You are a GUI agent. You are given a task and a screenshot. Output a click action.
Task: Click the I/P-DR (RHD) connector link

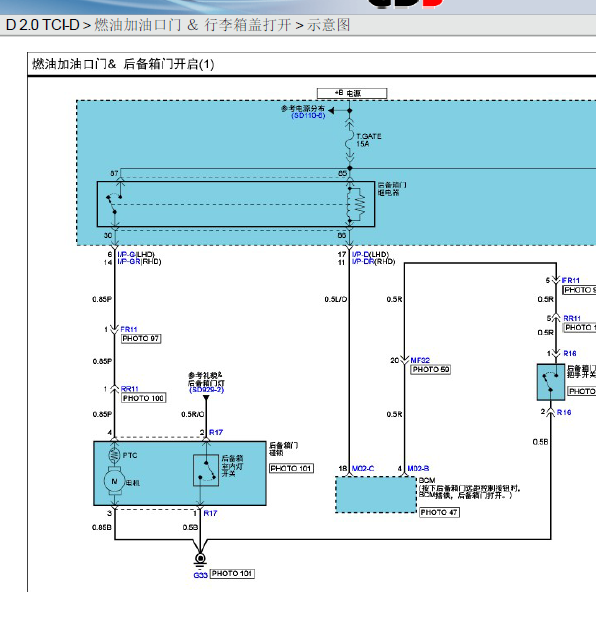(x=363, y=262)
